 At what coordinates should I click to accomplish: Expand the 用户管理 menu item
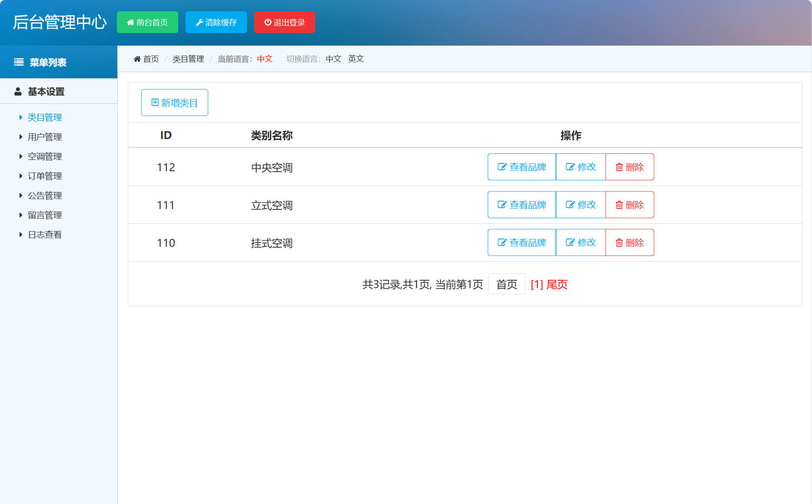point(44,136)
